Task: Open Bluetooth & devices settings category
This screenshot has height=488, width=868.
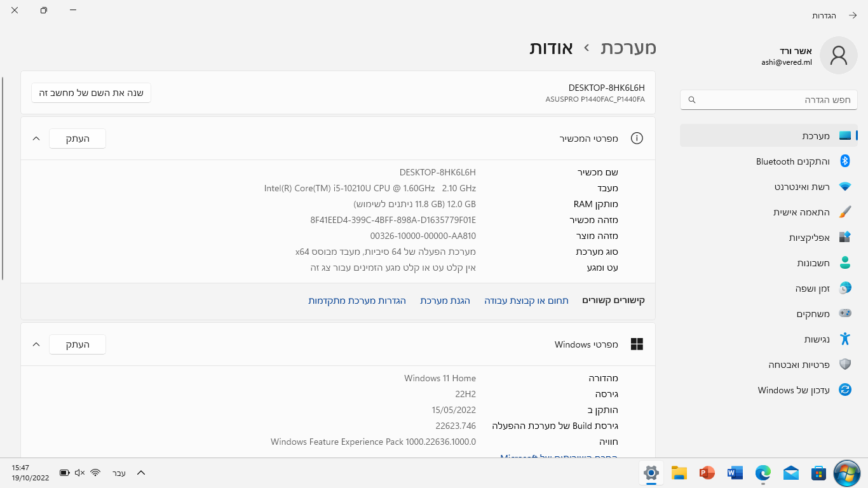Action: (769, 161)
